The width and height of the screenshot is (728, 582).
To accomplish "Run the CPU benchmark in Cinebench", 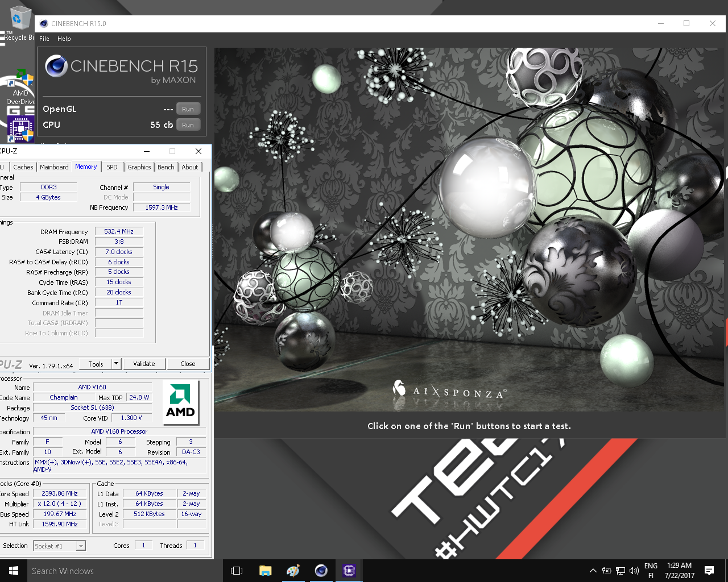I will click(188, 125).
